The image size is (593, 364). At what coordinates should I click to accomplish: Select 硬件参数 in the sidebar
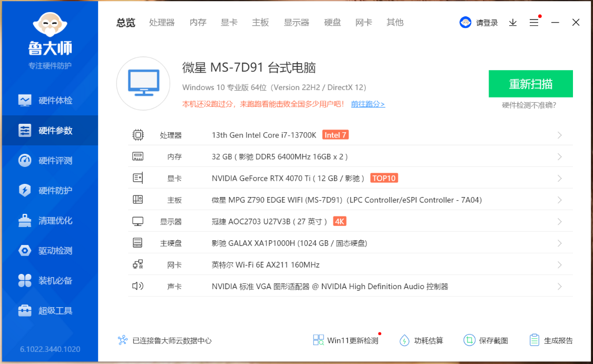pos(50,131)
